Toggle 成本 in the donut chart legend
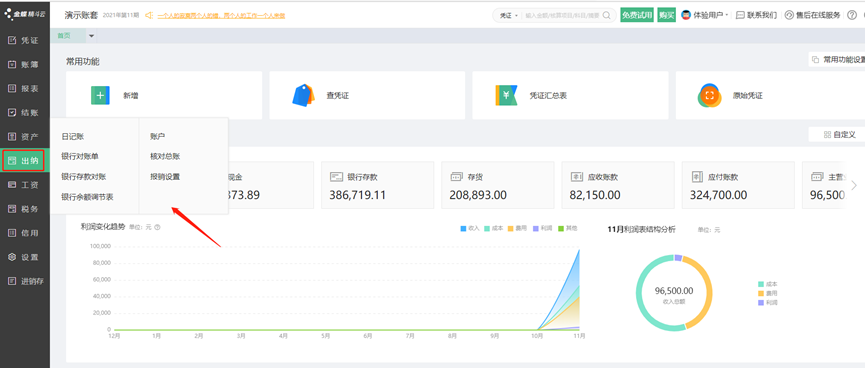 coord(768,284)
